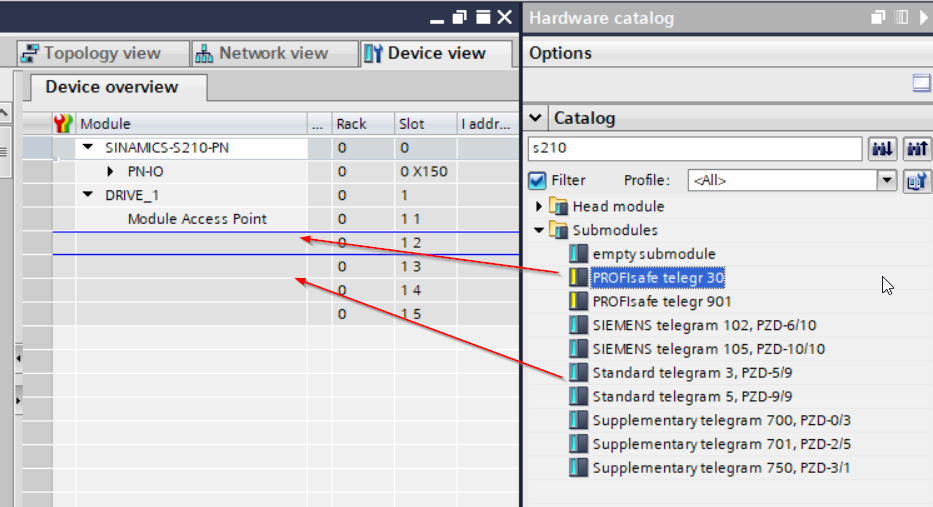
Task: Click the left pane expand arrow
Action: pyautogui.click(x=18, y=401)
